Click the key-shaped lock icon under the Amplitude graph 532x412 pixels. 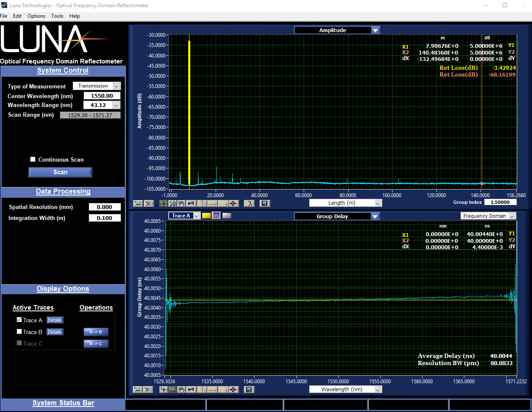tap(191, 203)
